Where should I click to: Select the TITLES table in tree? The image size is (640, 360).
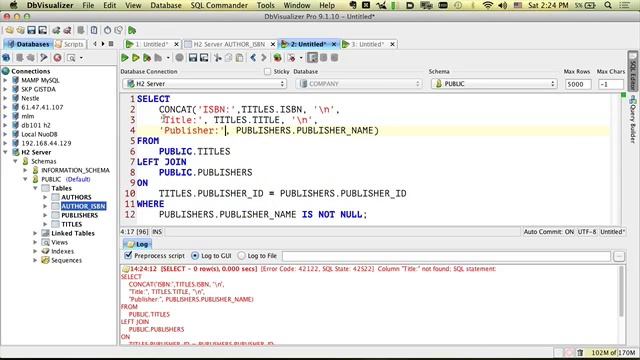coord(71,224)
